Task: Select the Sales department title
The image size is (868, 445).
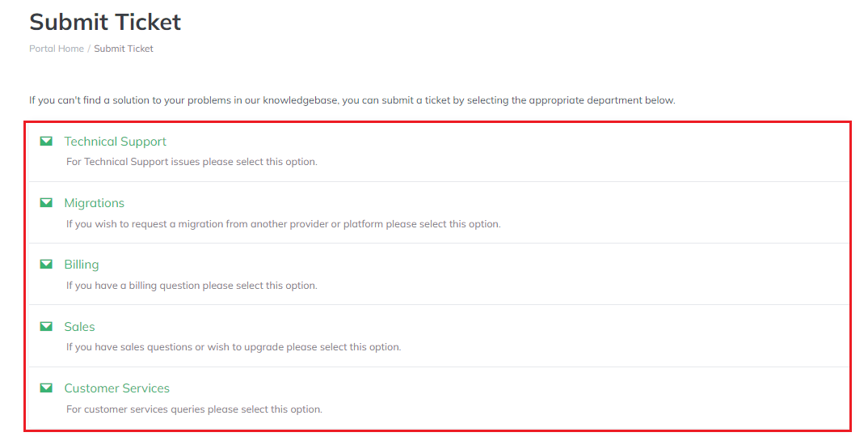Action: (x=79, y=327)
